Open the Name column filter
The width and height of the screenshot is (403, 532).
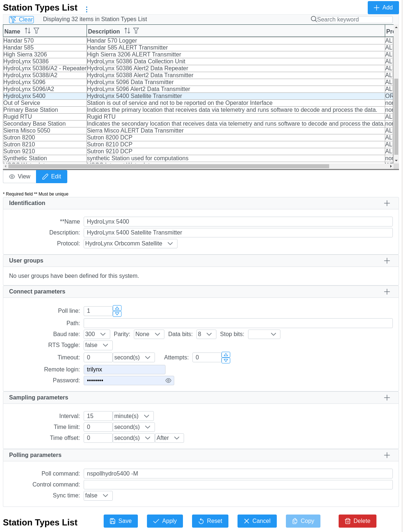pyautogui.click(x=36, y=31)
